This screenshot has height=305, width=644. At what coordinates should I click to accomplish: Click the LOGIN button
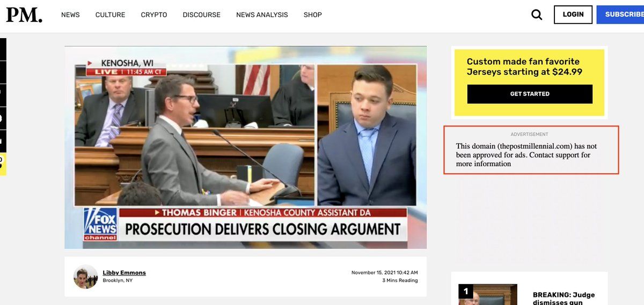pyautogui.click(x=573, y=14)
